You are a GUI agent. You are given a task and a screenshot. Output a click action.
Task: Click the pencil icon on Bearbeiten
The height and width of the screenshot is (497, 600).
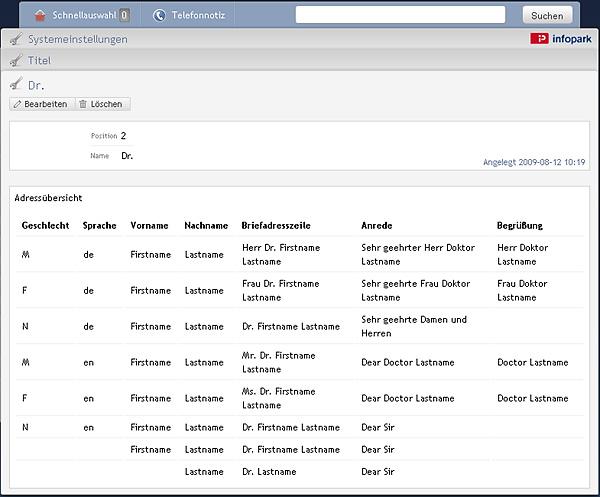(17, 104)
